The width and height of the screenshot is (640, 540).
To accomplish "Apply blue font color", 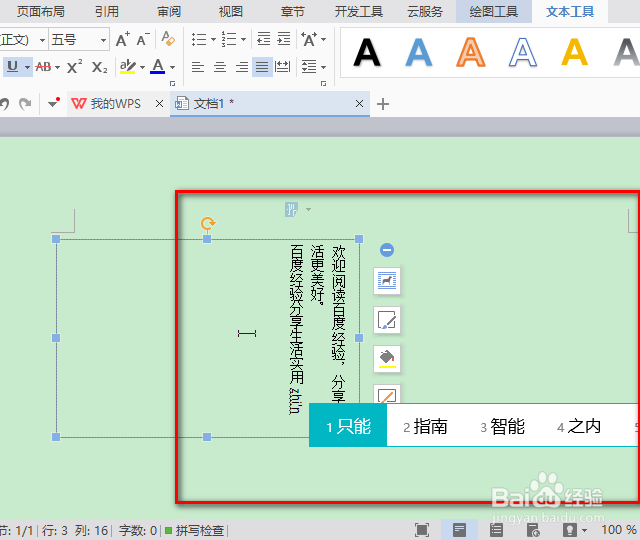I will (158, 67).
